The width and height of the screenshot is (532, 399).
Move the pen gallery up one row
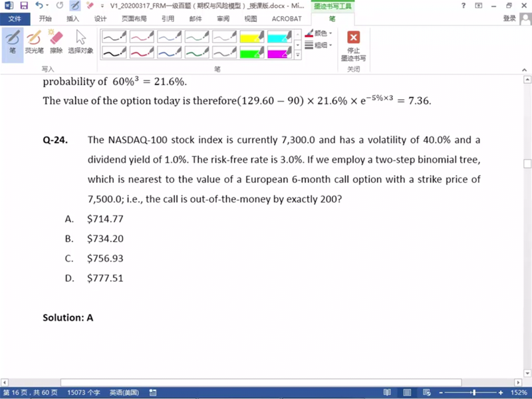point(297,35)
